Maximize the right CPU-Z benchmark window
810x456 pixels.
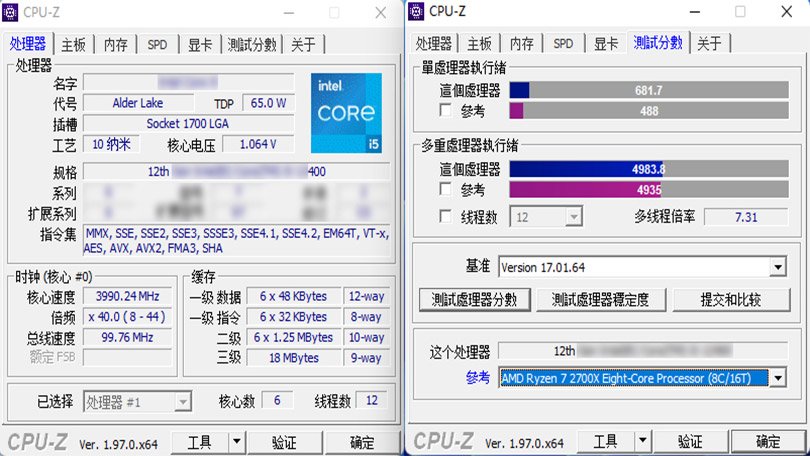click(x=740, y=12)
